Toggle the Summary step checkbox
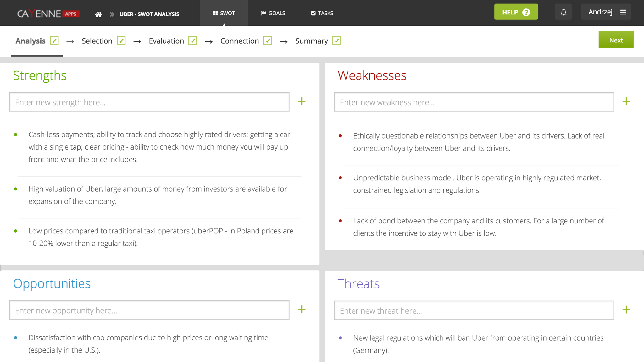The image size is (644, 362). 336,41
